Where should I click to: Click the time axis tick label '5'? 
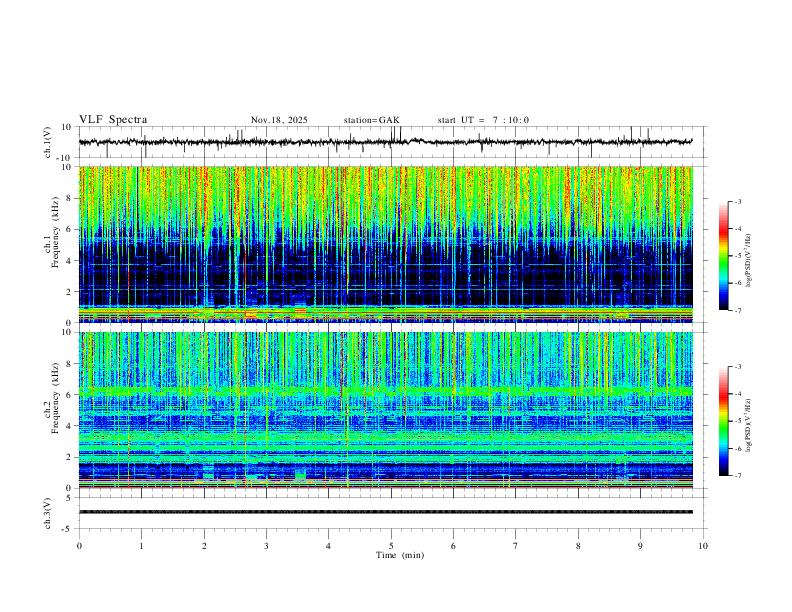(x=391, y=546)
